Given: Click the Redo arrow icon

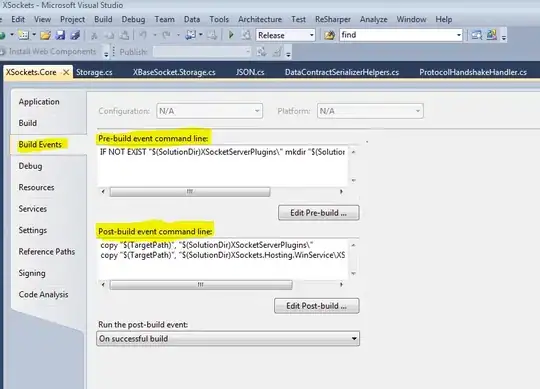Looking at the screenshot, I should coord(166,35).
